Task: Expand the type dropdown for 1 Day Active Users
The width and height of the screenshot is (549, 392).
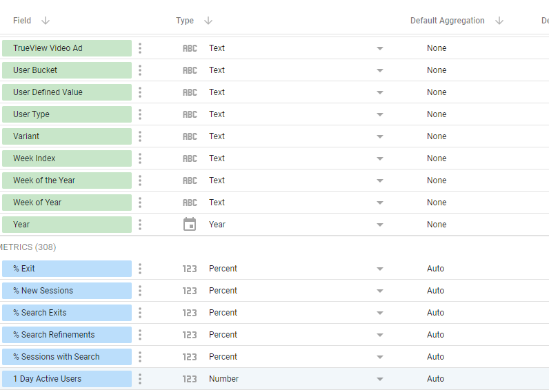Action: [379, 379]
